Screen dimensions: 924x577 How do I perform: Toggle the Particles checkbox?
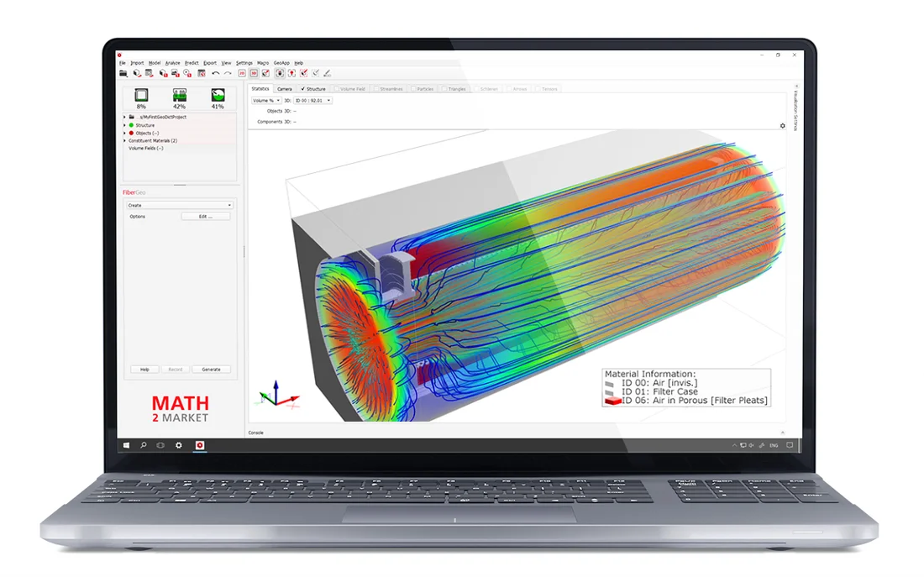pyautogui.click(x=413, y=88)
